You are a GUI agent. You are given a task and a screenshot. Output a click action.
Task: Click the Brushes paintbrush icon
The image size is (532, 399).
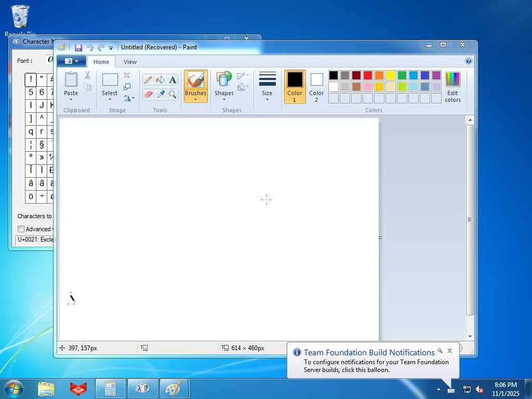coord(196,80)
